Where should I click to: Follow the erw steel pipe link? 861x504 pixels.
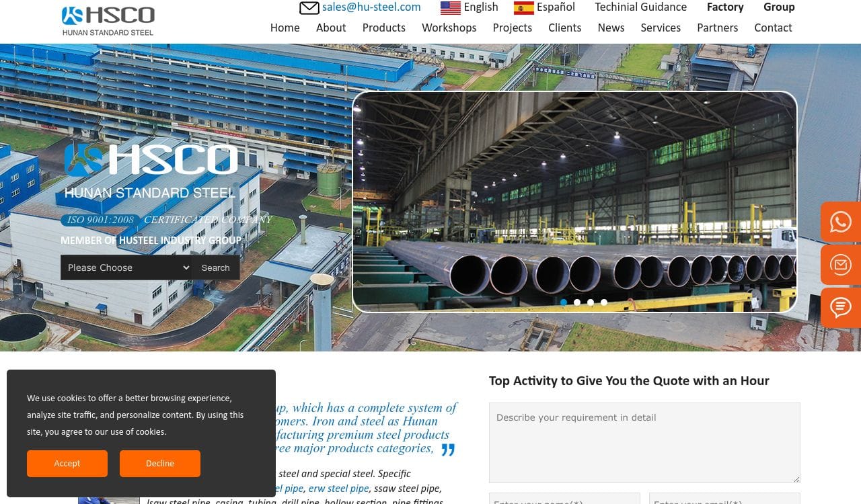coord(338,489)
